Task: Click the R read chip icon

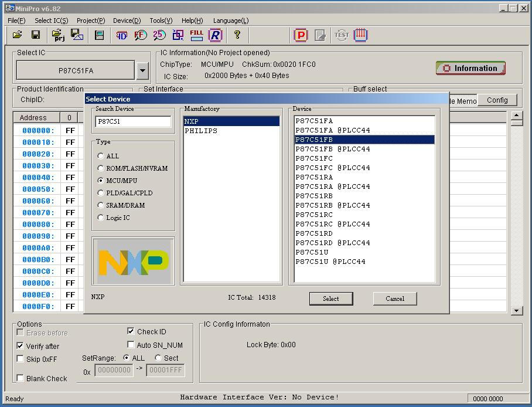Action: tap(215, 35)
